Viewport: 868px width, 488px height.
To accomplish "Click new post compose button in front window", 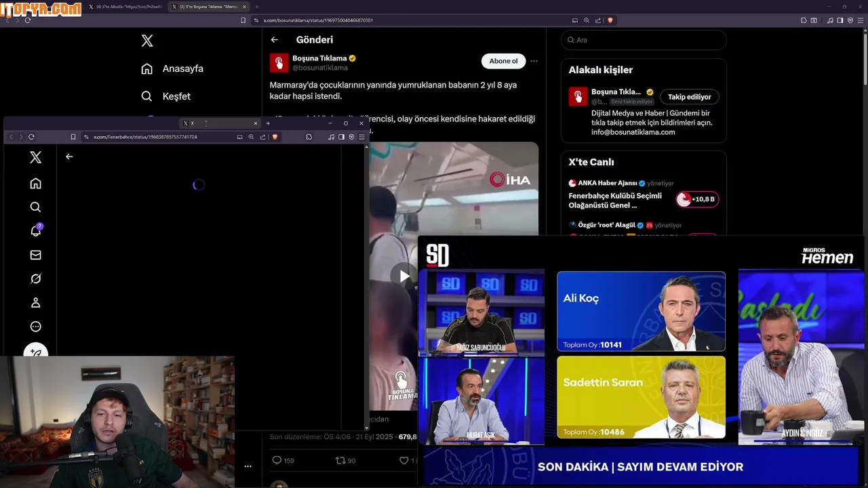I will [36, 352].
